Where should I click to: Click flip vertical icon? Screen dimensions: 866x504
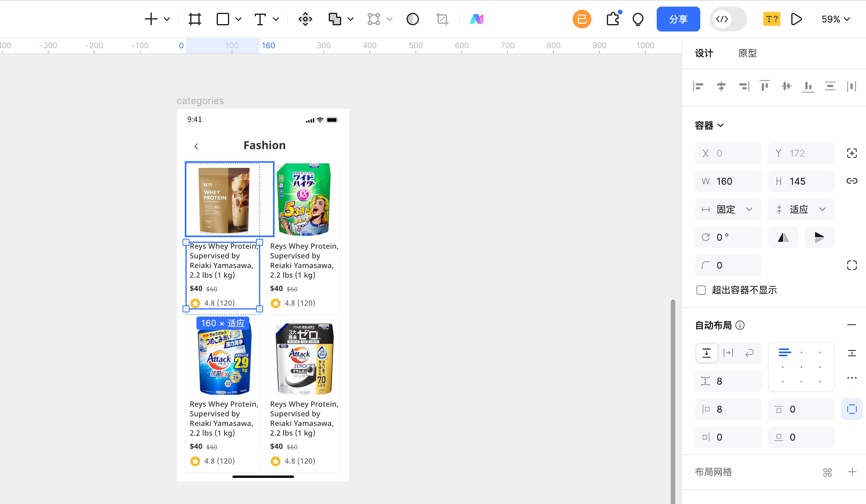click(819, 237)
